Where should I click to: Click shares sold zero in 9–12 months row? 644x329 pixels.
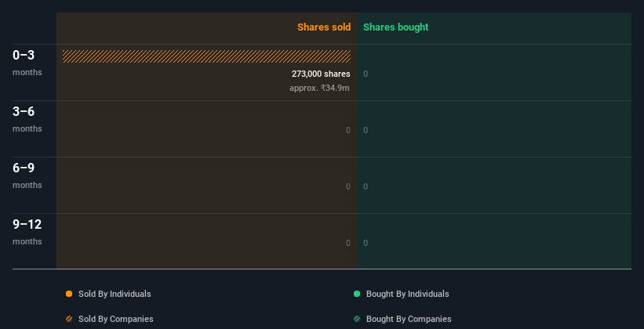(x=348, y=244)
